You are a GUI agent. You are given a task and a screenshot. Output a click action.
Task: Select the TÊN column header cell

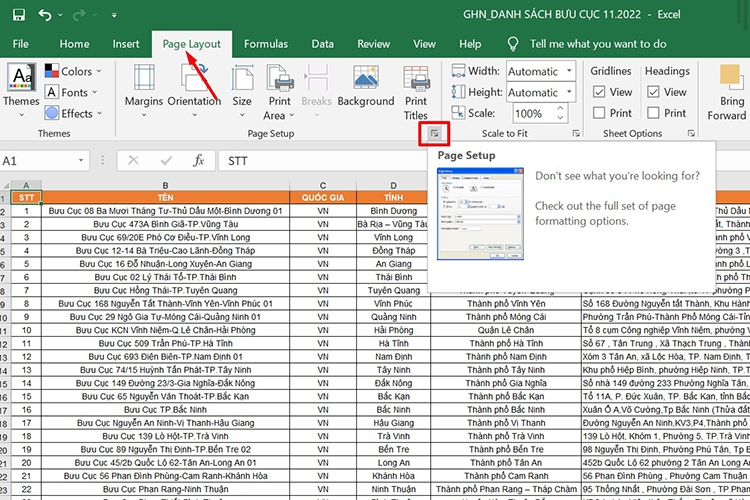[x=164, y=197]
